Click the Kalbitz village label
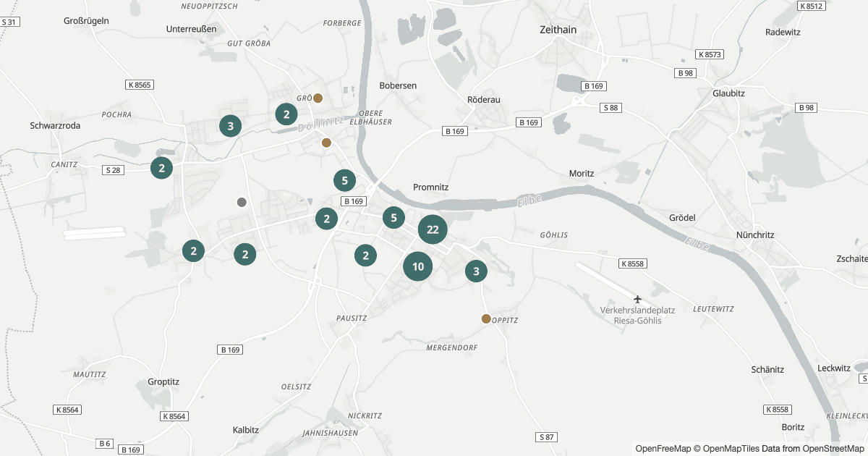The height and width of the screenshot is (456, 868). [x=246, y=429]
